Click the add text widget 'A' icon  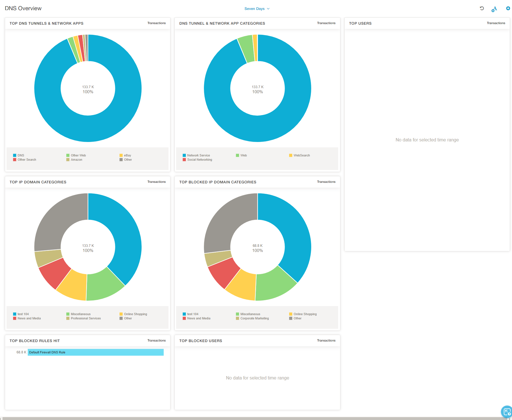click(494, 9)
